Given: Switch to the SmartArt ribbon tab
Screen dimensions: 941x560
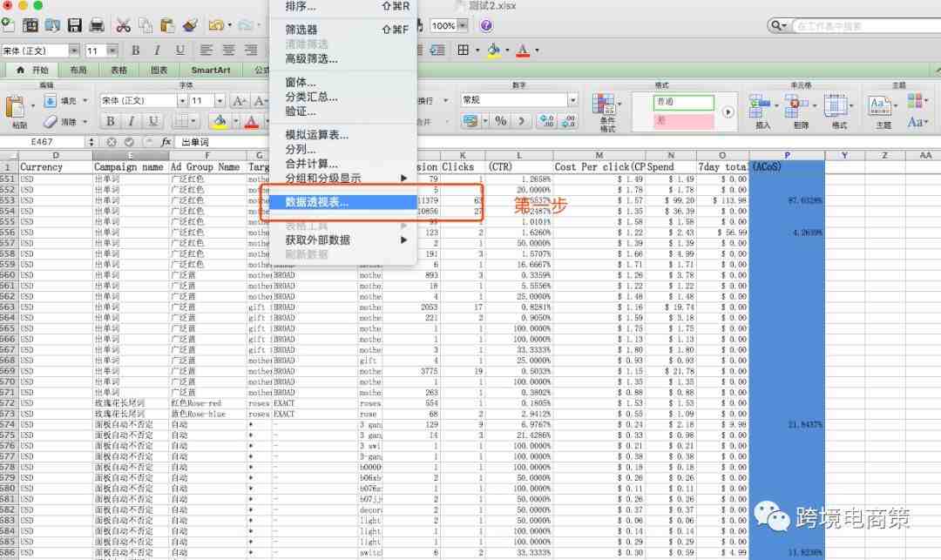Looking at the screenshot, I should pos(210,71).
